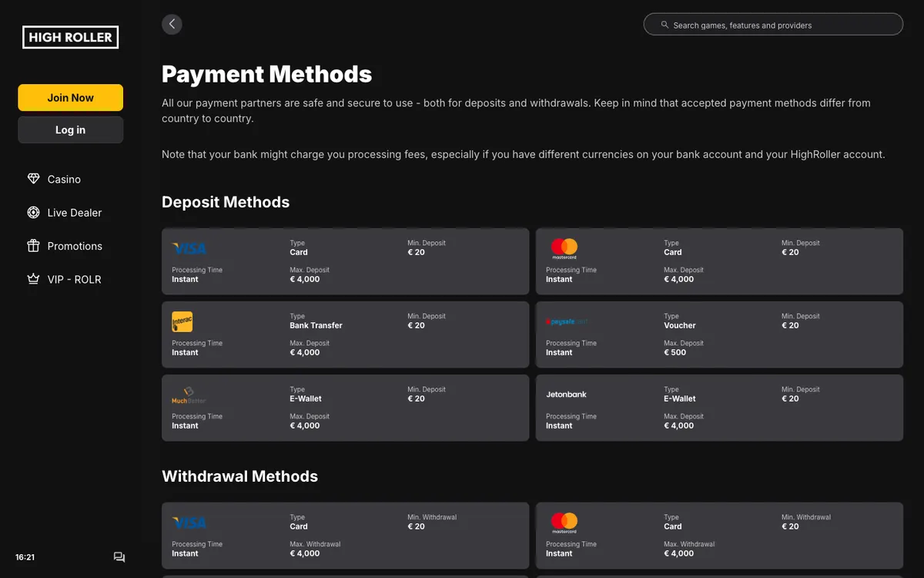Click the MuchBetter logo
Screen dimensions: 924x578
point(189,395)
